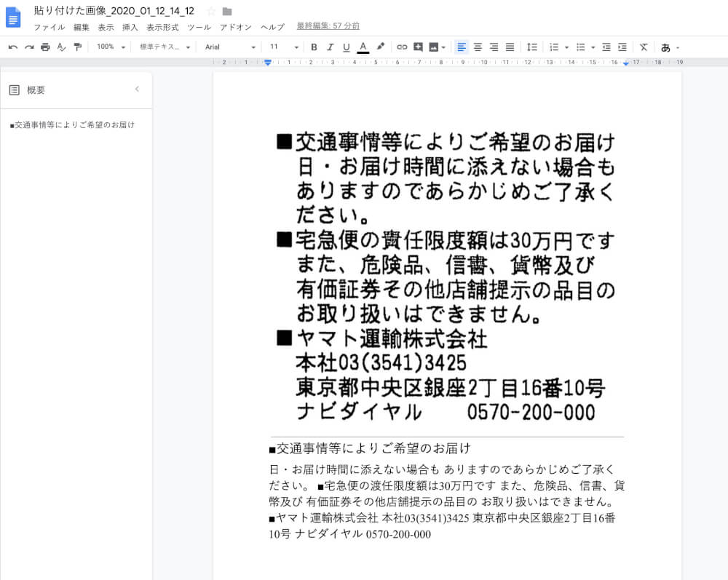The height and width of the screenshot is (580, 728).
Task: Open the 表示形式 menu
Action: click(162, 28)
